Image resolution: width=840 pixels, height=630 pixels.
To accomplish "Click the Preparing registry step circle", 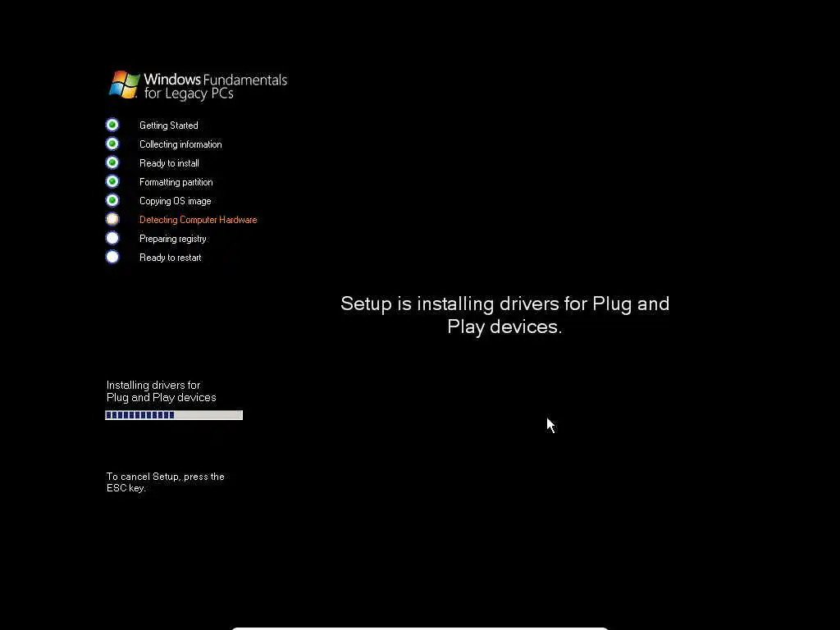I will pyautogui.click(x=112, y=238).
